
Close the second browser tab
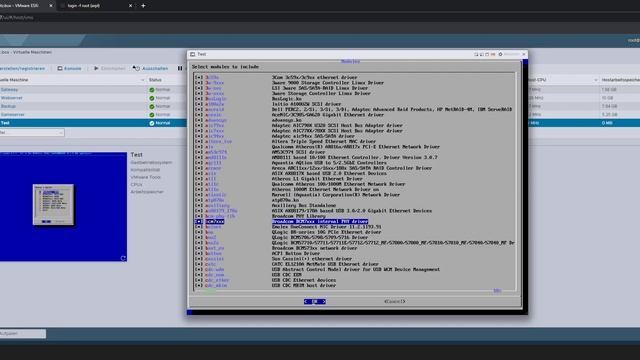pos(130,6)
